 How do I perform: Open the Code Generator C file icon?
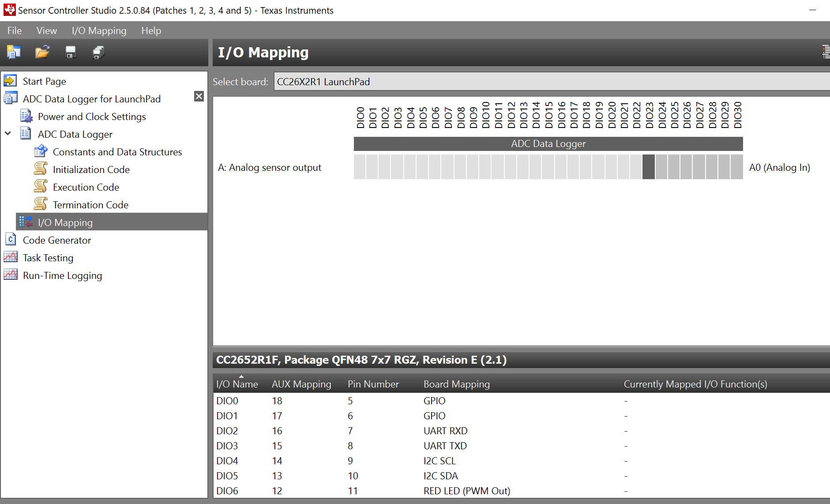[x=11, y=240]
